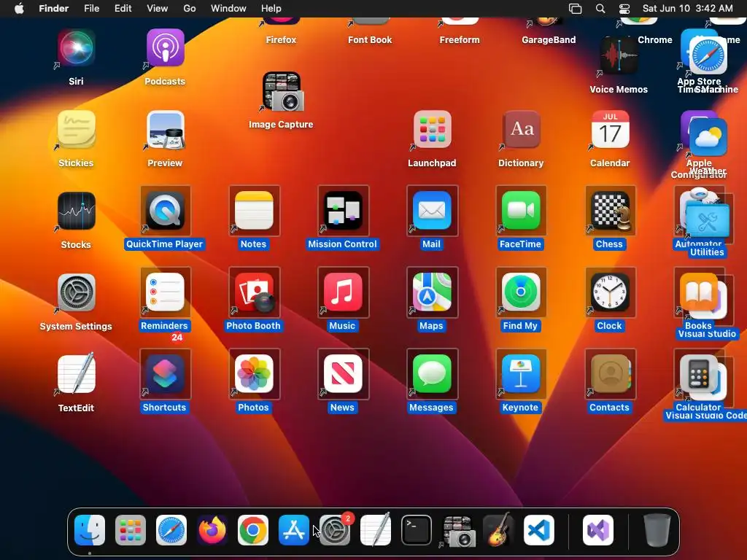Screen dimensions: 747x560
Task: Open the Stocks desktop icon
Action: 76,211
